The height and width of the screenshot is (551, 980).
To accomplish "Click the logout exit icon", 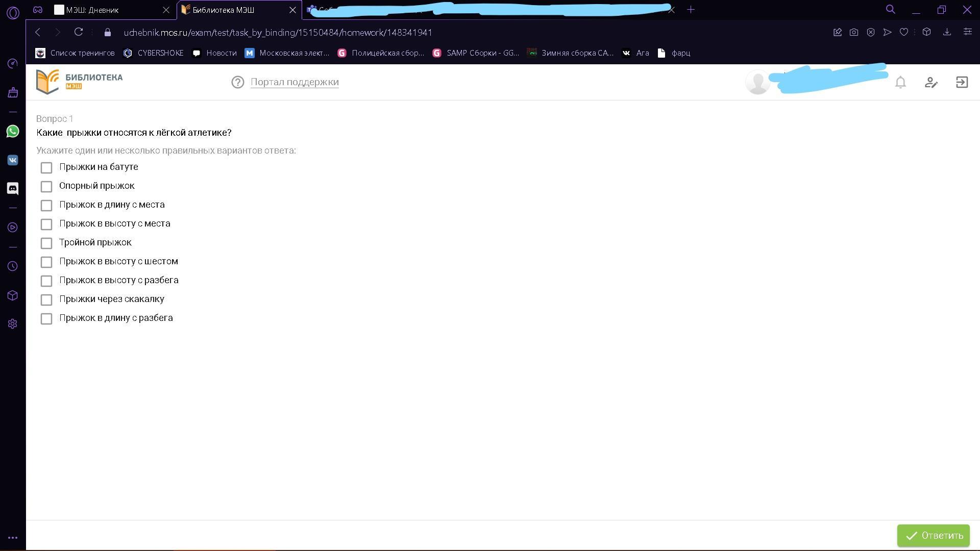I will click(962, 82).
